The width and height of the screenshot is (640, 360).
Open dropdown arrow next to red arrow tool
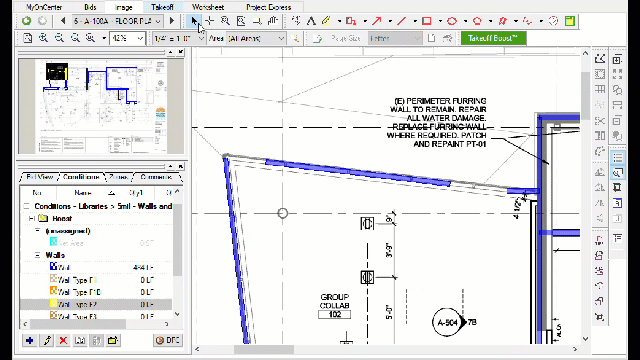(x=389, y=21)
